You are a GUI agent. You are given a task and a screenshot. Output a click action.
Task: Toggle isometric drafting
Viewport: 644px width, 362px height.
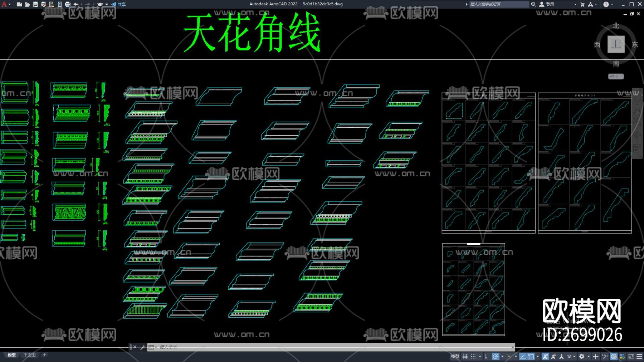509,356
